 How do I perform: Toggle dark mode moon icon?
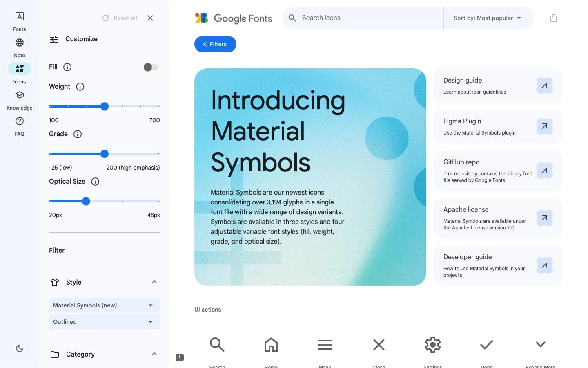pos(20,348)
